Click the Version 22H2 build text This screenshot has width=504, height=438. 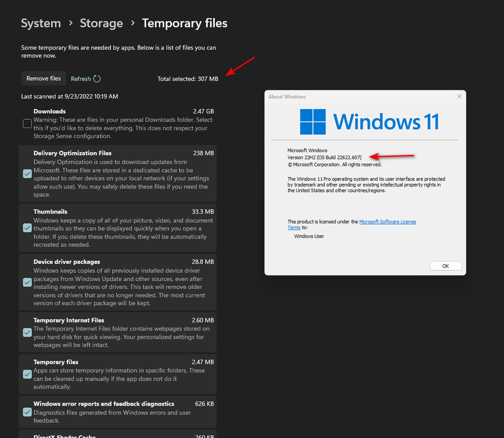(x=324, y=158)
